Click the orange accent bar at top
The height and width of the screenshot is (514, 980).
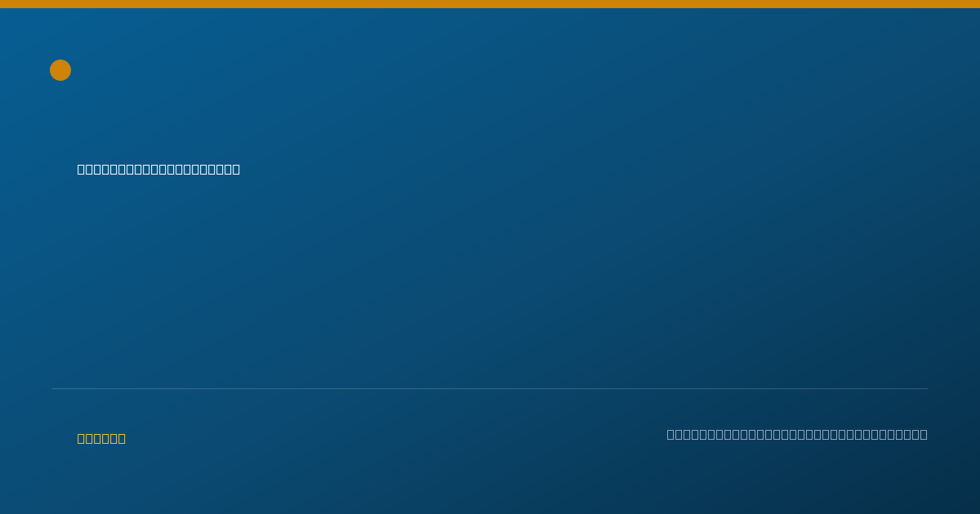(490, 4)
